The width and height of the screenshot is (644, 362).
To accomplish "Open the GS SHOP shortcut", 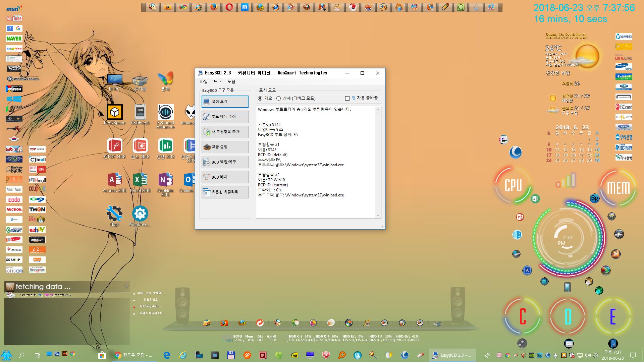I will pos(14,260).
